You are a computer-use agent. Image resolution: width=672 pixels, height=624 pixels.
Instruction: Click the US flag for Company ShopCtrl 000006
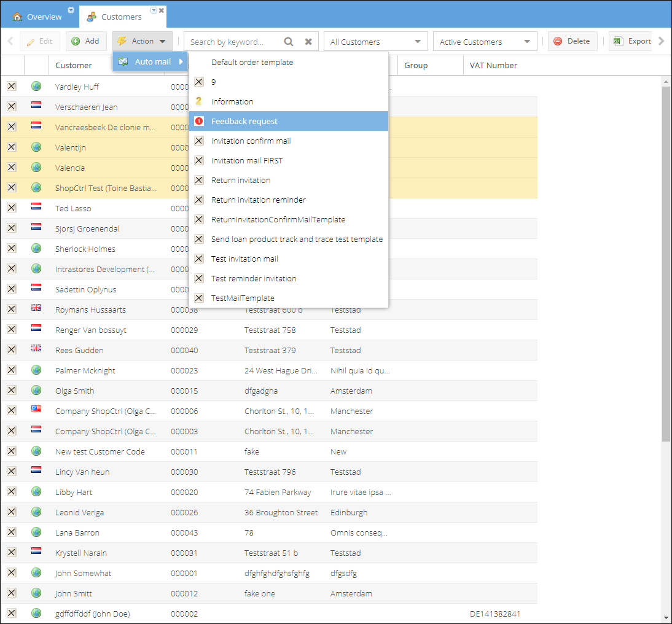pyautogui.click(x=36, y=409)
